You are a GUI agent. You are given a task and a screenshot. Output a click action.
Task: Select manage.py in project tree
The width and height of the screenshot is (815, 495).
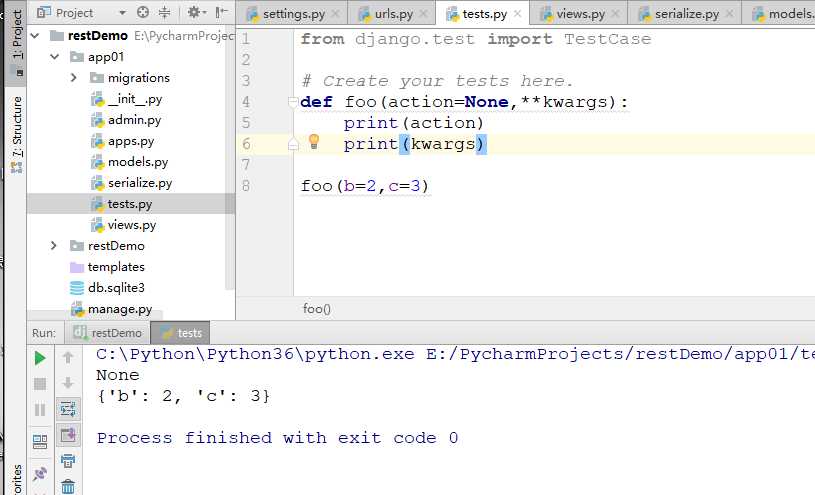111,309
